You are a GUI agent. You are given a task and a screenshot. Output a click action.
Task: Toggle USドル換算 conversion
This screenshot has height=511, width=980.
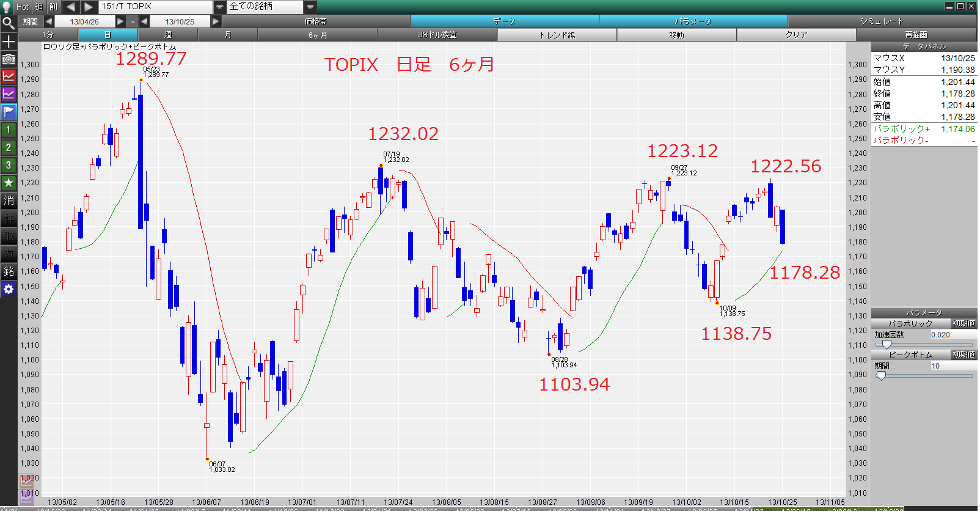pos(437,35)
